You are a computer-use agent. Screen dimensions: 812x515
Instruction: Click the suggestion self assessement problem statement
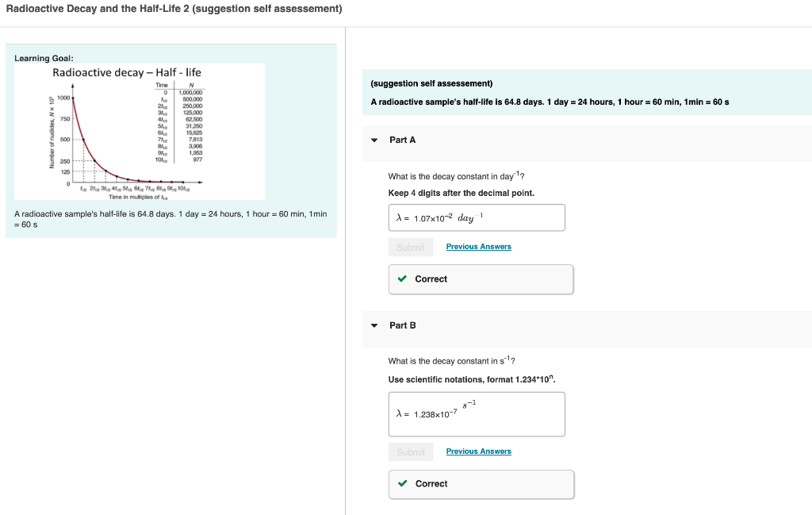pos(550,102)
